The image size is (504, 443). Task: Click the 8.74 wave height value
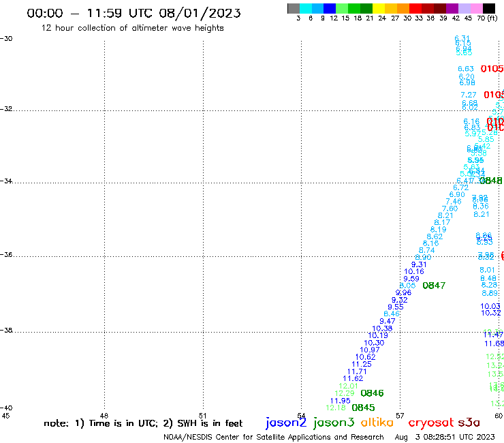(x=426, y=250)
